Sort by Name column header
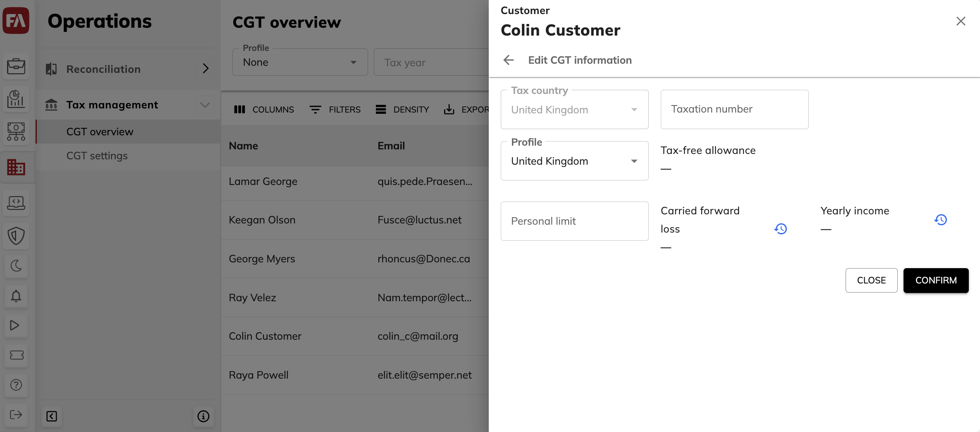 (x=244, y=146)
